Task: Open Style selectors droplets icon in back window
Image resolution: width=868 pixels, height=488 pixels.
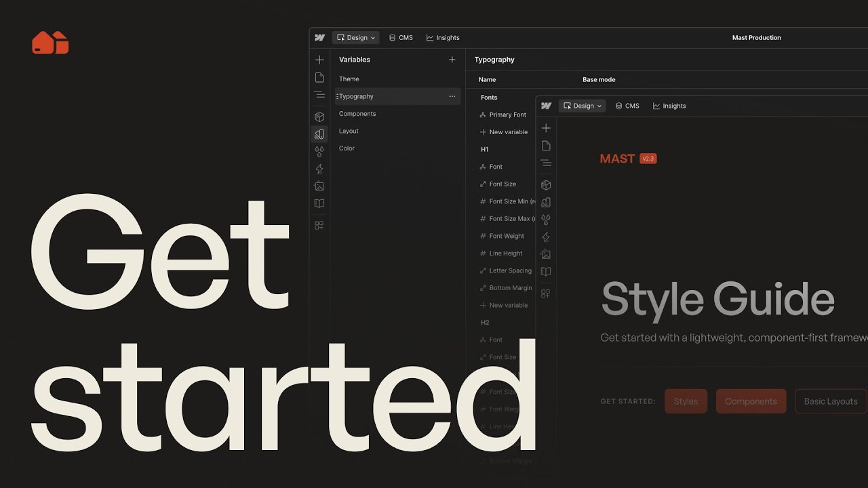Action: [319, 151]
